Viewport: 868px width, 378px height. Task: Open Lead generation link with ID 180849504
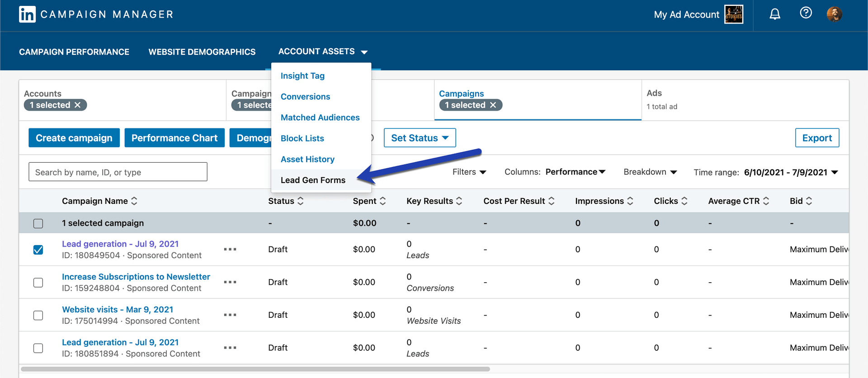(x=120, y=244)
